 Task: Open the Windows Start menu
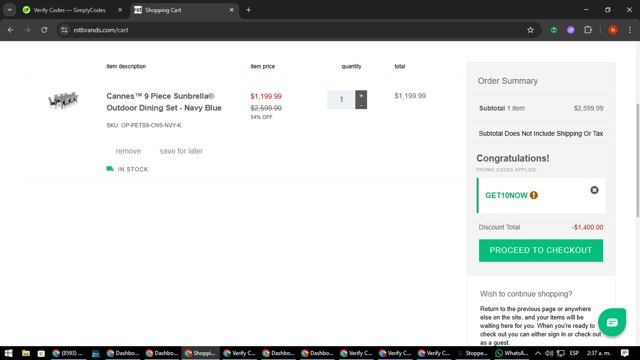pos(9,353)
